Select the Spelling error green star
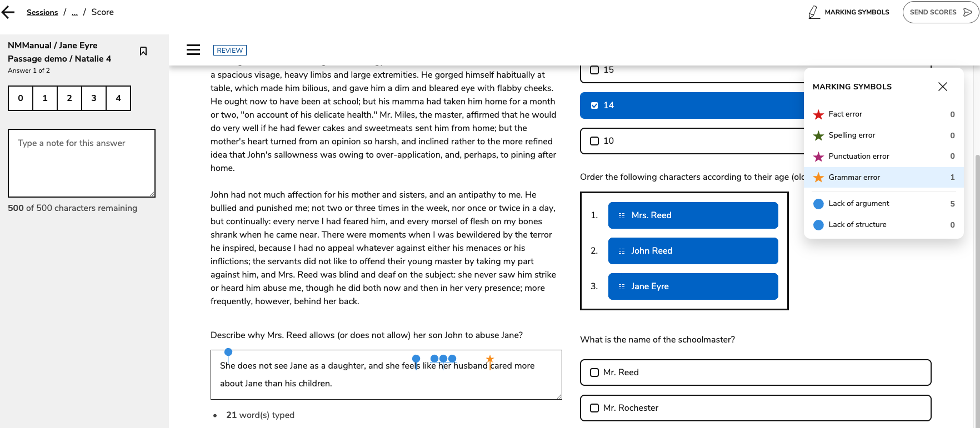 (818, 135)
